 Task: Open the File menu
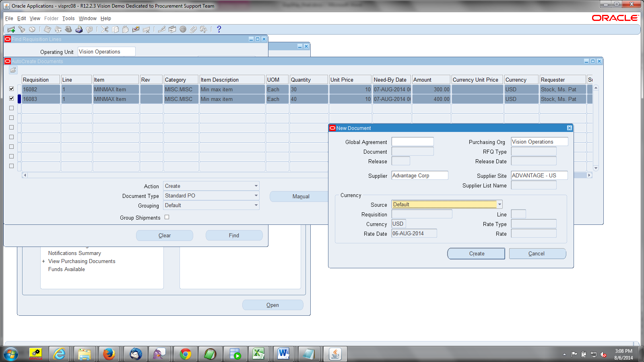9,19
